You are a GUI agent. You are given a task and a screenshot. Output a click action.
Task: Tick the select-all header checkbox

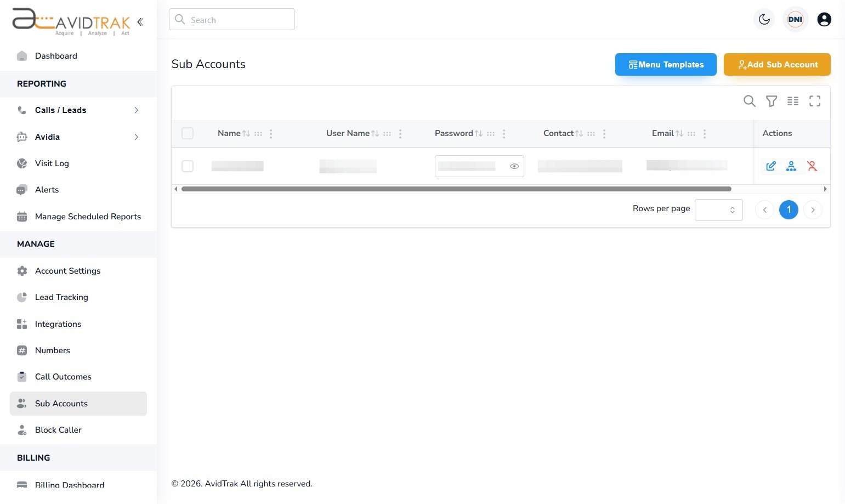pos(188,133)
